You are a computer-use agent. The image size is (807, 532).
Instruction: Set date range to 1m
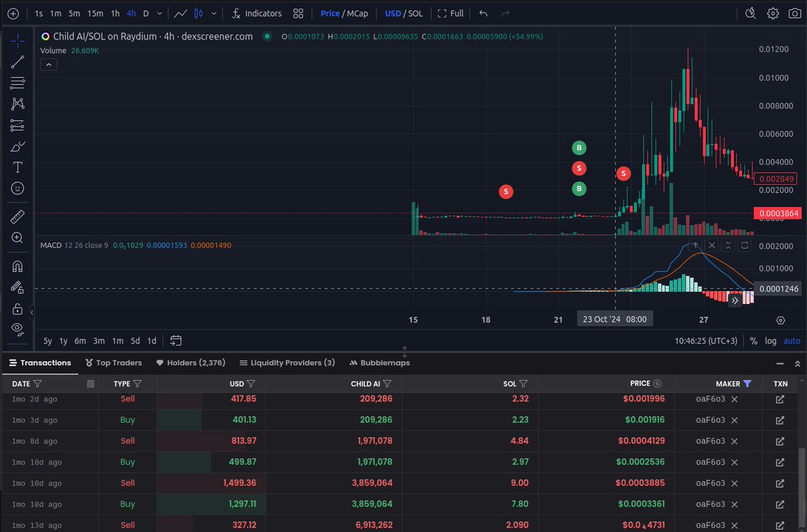117,340
